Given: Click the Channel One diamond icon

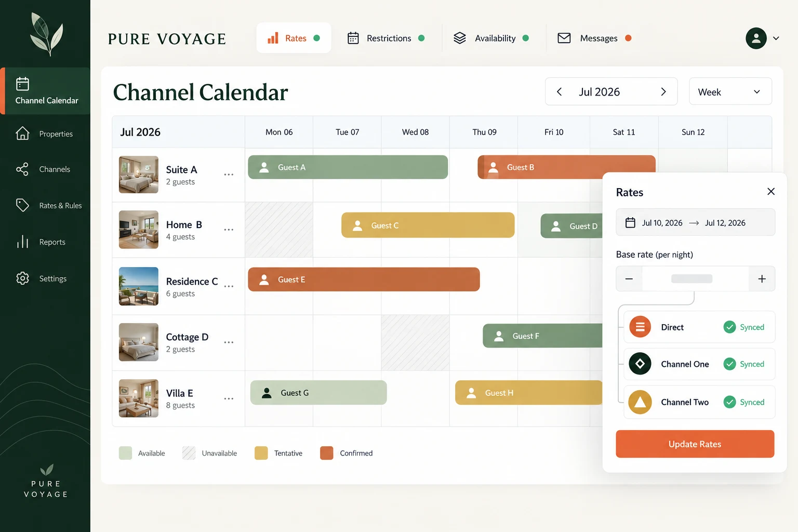Looking at the screenshot, I should 640,364.
